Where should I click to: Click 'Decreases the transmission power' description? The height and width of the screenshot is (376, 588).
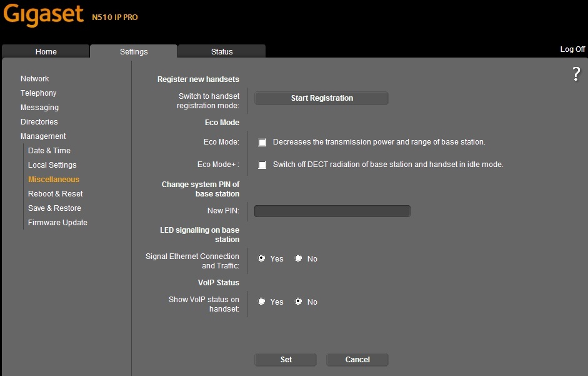point(379,142)
